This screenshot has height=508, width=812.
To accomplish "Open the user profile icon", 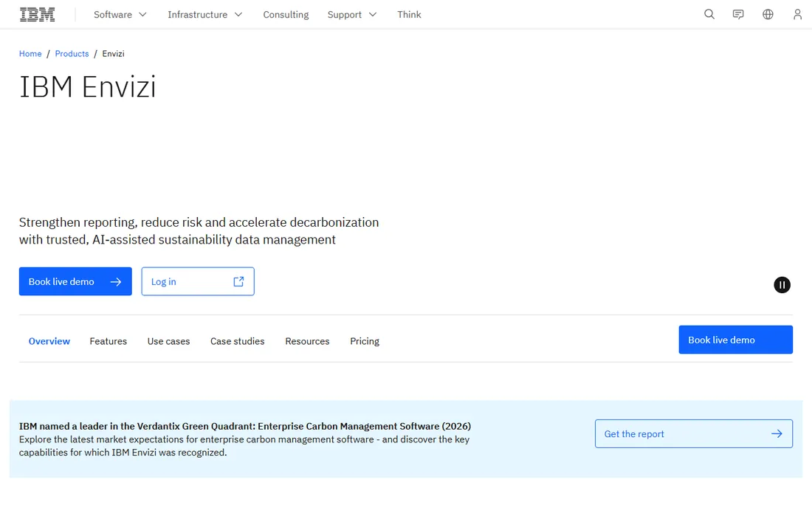I will (797, 15).
